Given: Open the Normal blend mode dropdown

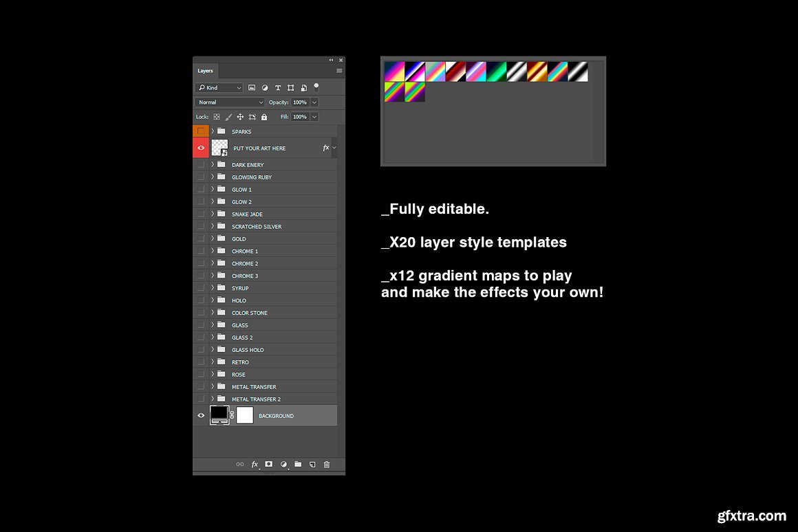Looking at the screenshot, I should click(x=230, y=102).
